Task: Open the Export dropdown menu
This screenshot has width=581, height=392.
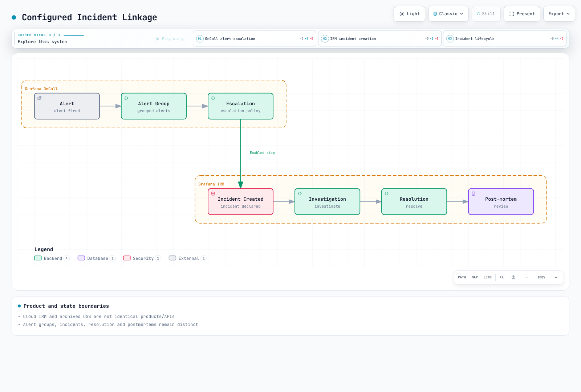Action: coord(559,14)
